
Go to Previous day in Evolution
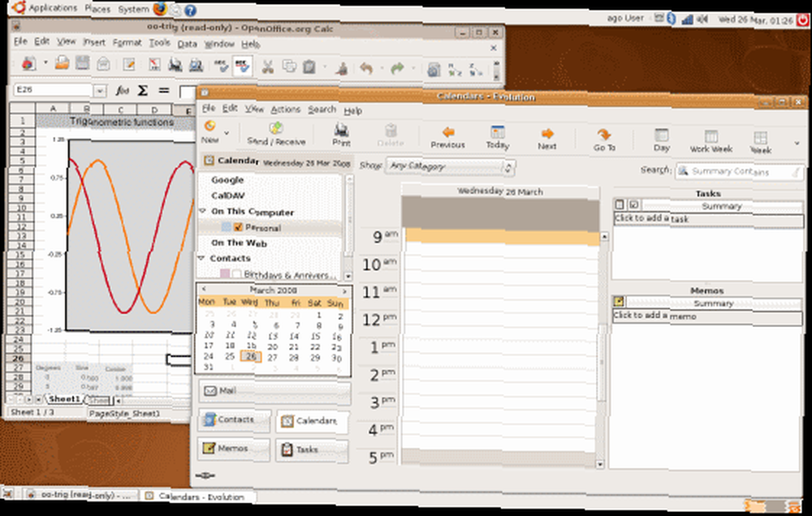448,138
